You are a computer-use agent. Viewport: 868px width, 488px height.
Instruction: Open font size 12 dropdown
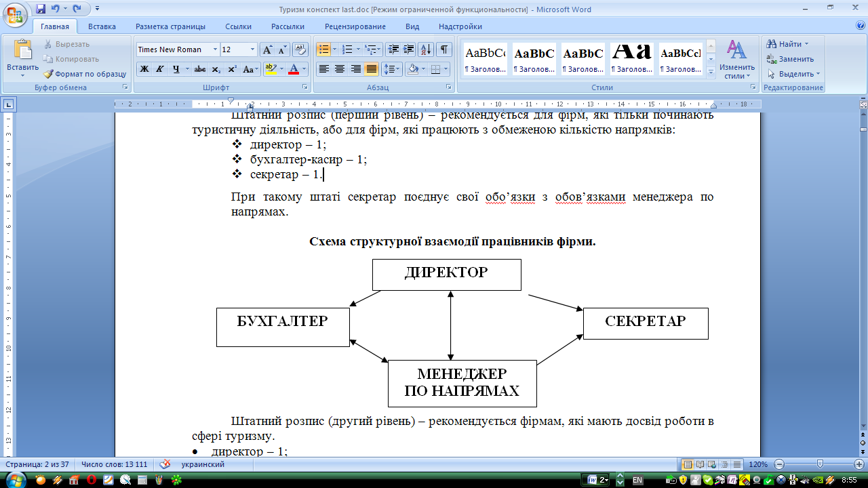tap(253, 49)
